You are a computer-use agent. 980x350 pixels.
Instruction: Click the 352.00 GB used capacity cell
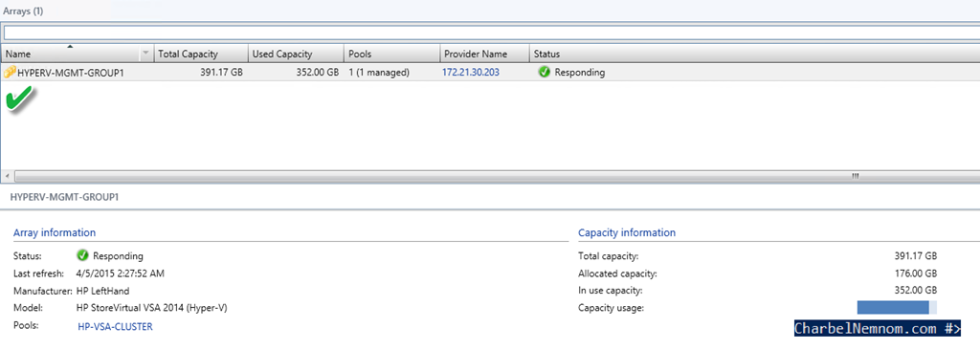(317, 73)
